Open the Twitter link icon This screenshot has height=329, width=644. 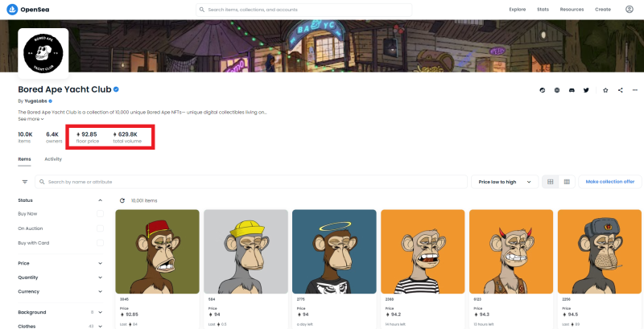point(586,90)
